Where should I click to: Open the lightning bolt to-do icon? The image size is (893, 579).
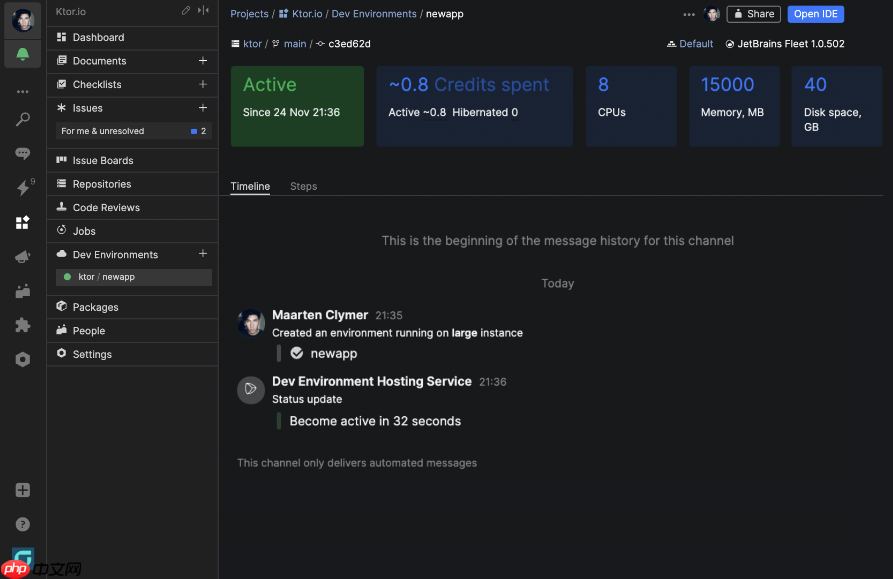22,188
